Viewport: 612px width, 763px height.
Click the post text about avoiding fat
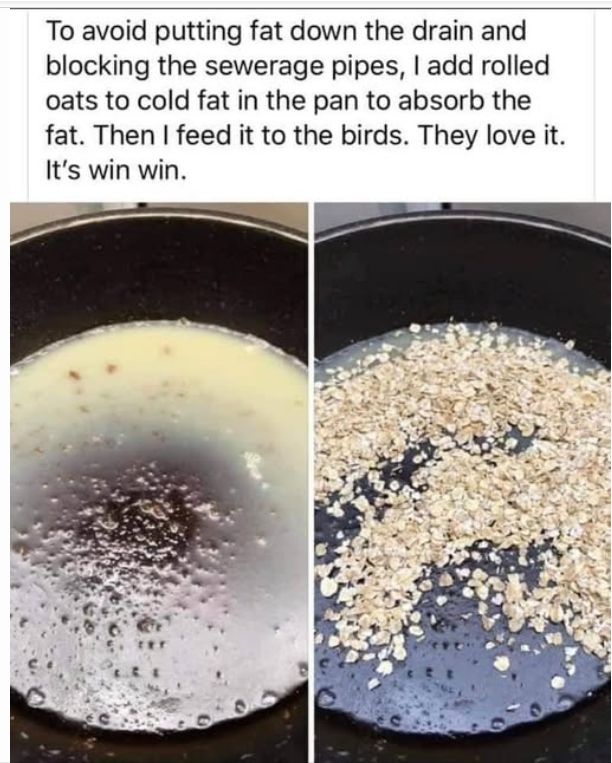[x=306, y=101]
